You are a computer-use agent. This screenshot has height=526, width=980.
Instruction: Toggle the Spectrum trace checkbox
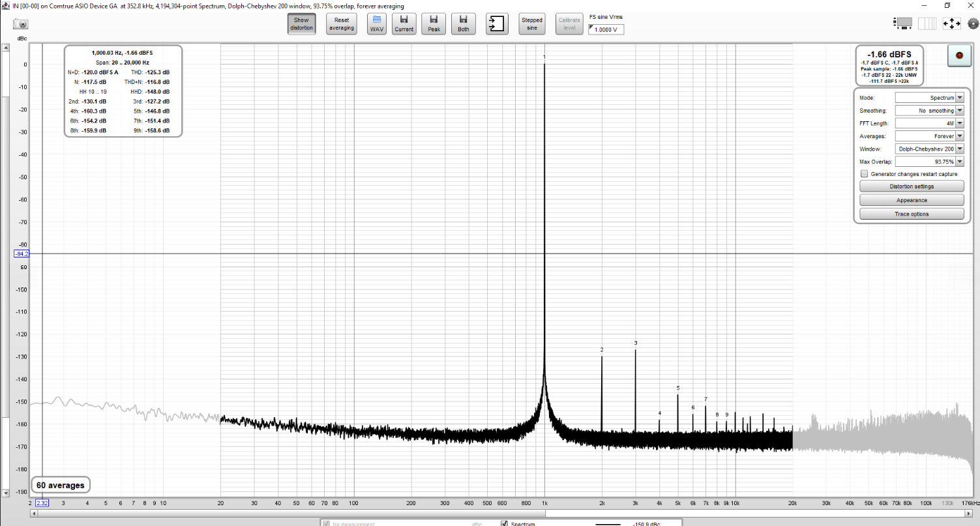(504, 524)
